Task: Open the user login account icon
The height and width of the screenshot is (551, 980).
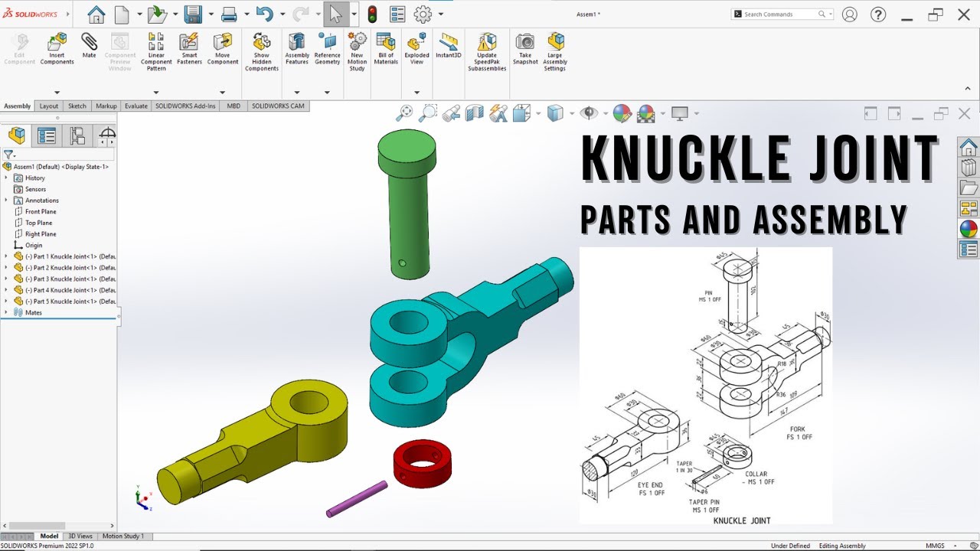Action: coord(849,14)
